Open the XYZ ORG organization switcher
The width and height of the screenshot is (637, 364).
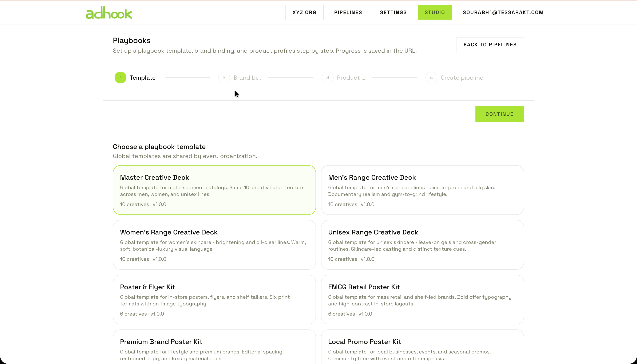click(x=304, y=12)
